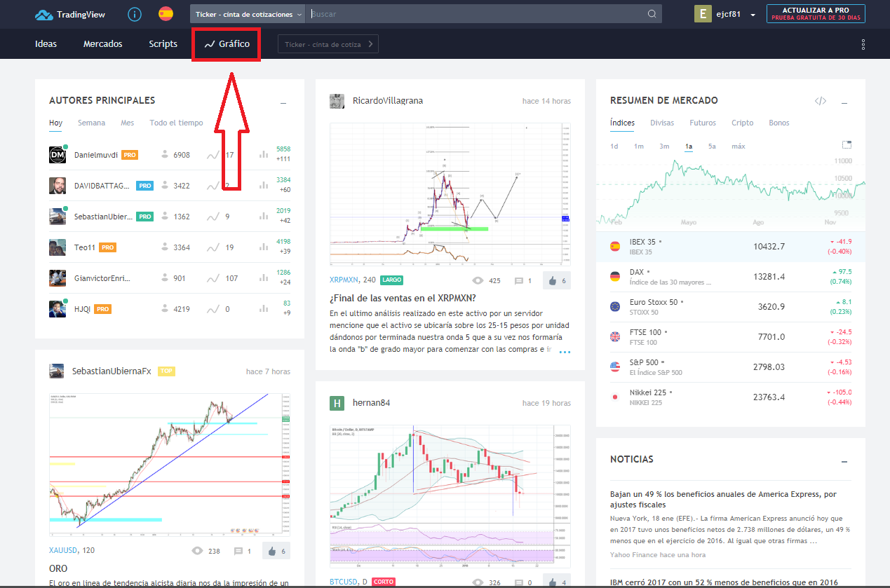Open the '¿Final de las ventas en el XRPMXN?' title
Image resolution: width=890 pixels, height=588 pixels.
pos(403,297)
